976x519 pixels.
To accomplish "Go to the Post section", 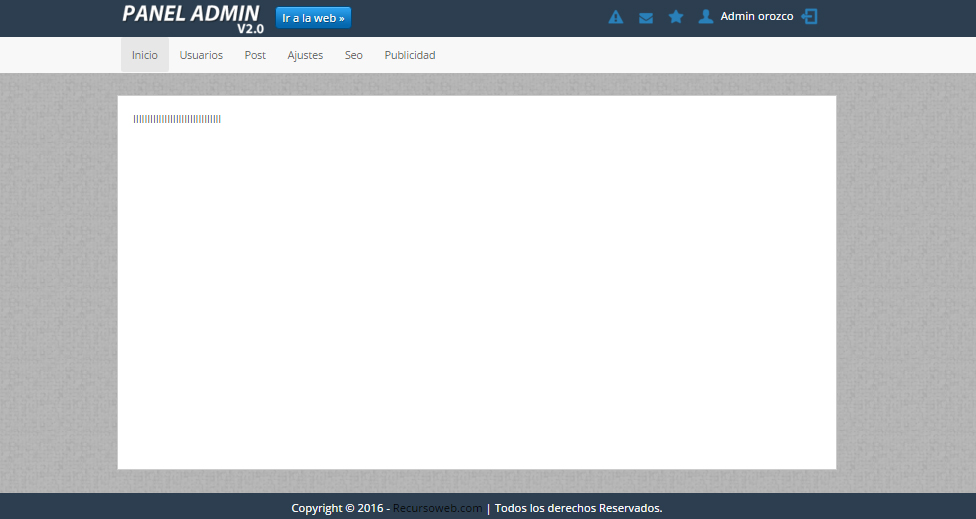I will [x=255, y=55].
